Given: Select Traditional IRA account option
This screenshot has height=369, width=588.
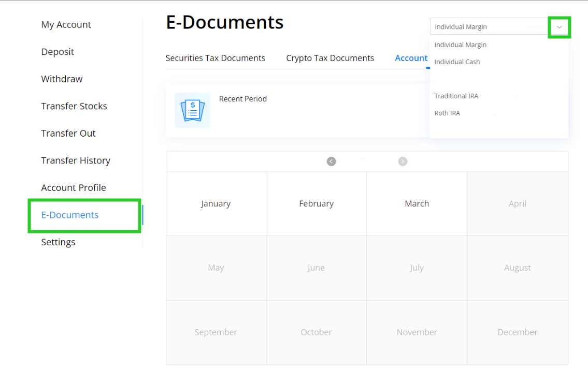Looking at the screenshot, I should pyautogui.click(x=456, y=96).
